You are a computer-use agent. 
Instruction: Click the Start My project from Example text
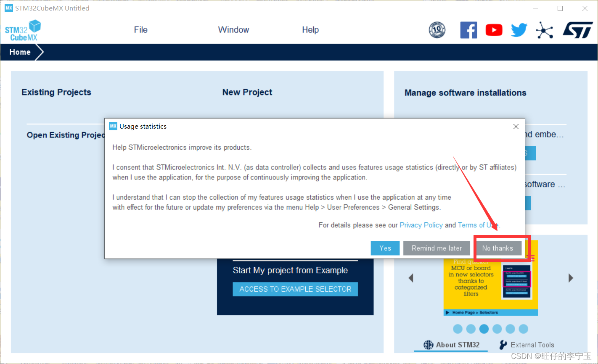coord(290,270)
